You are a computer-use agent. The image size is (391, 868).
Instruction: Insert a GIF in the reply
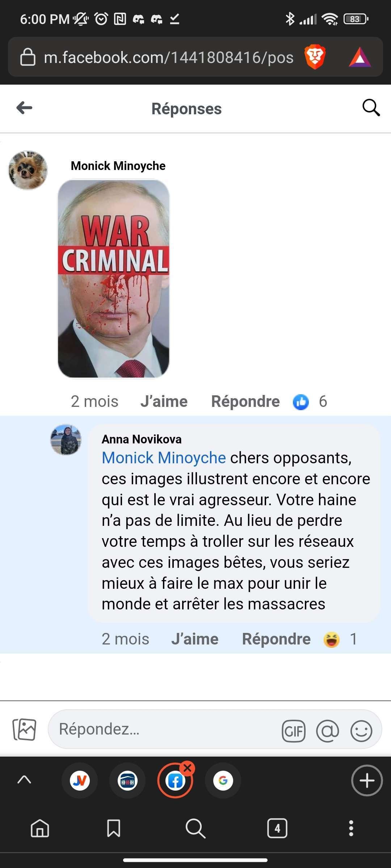293,731
